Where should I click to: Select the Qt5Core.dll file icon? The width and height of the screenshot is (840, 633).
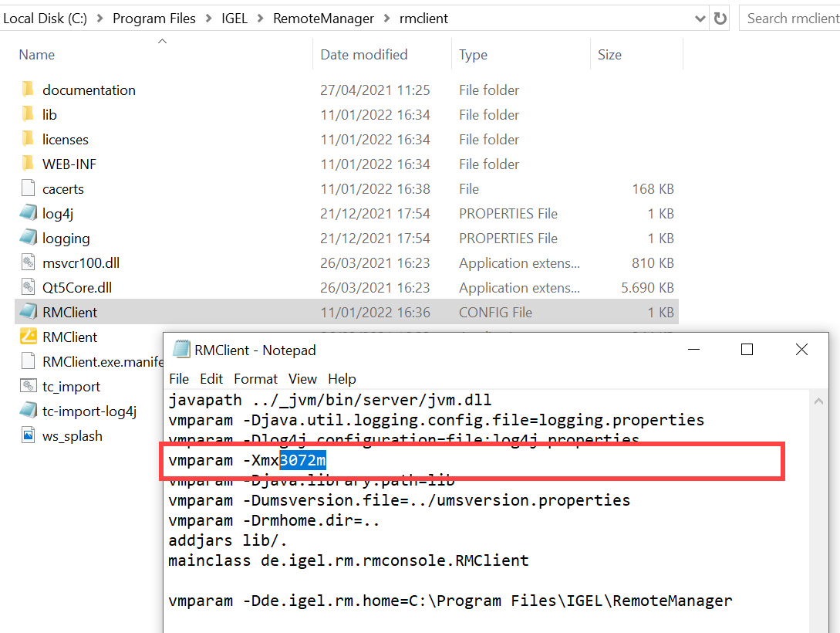[x=29, y=287]
